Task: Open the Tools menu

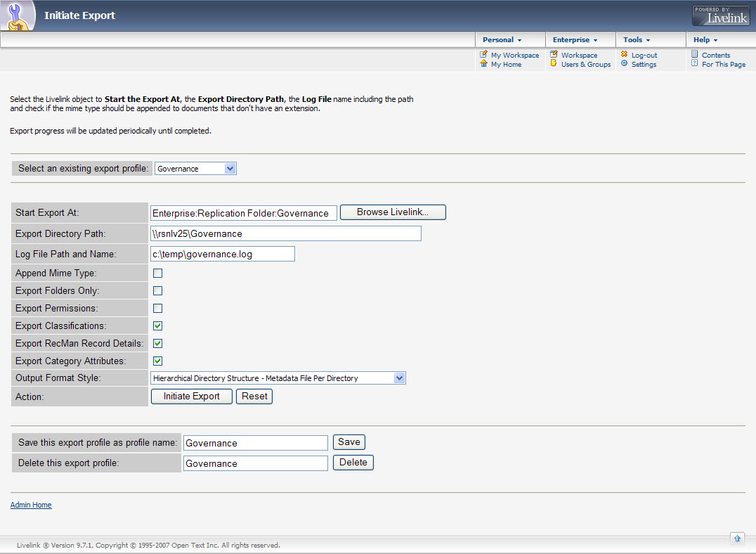Action: coord(637,40)
